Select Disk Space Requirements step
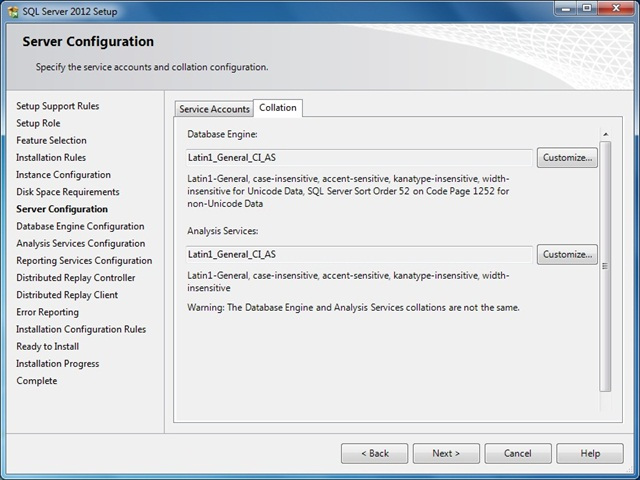This screenshot has height=480, width=640. 68,192
